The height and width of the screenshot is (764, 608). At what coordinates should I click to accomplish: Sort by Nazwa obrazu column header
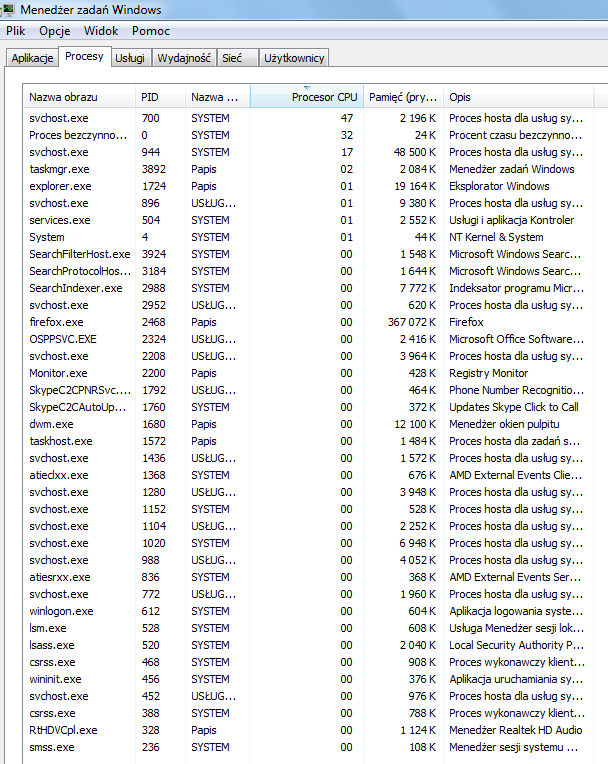tap(79, 97)
